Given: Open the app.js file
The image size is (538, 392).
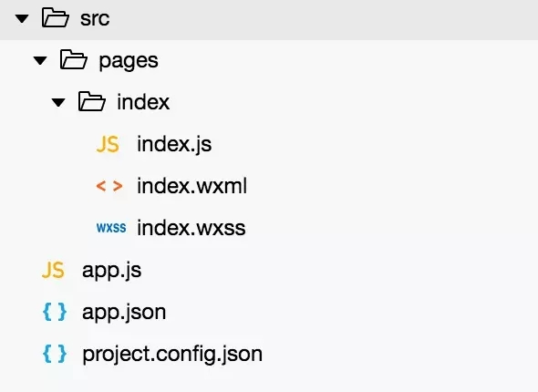Looking at the screenshot, I should [111, 271].
